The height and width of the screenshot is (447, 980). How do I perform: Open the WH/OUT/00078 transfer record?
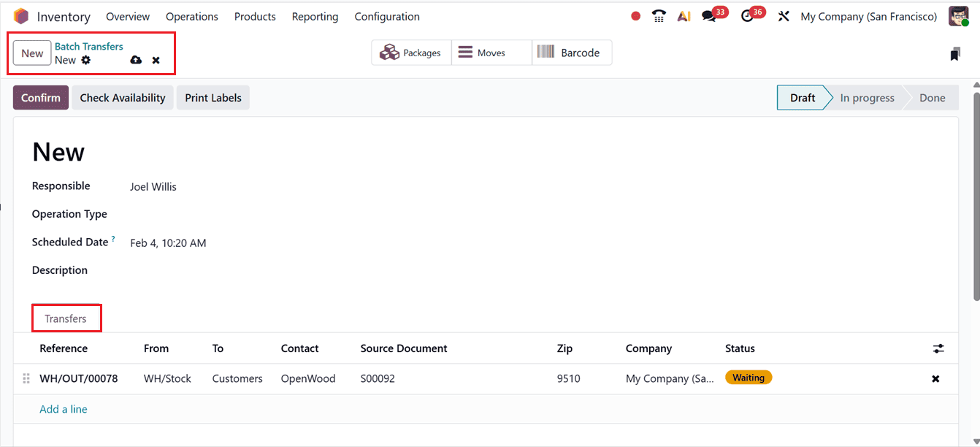[77, 378]
